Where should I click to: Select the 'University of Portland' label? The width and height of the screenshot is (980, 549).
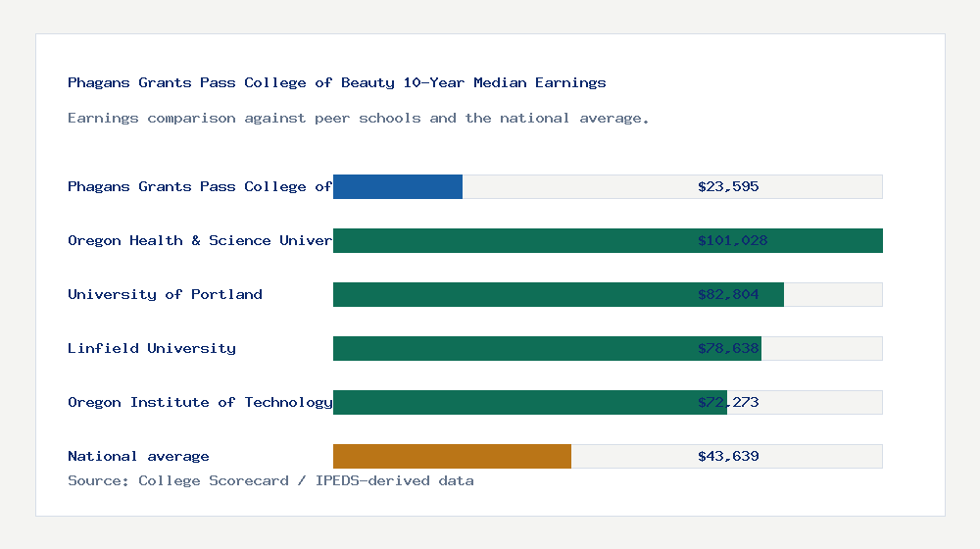tap(165, 294)
